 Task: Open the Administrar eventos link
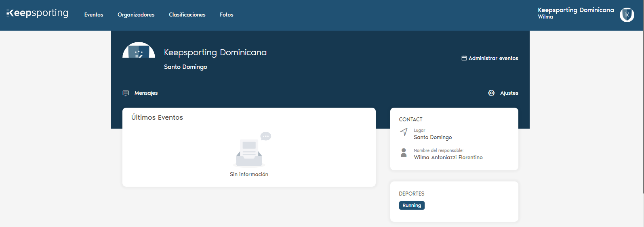point(493,58)
